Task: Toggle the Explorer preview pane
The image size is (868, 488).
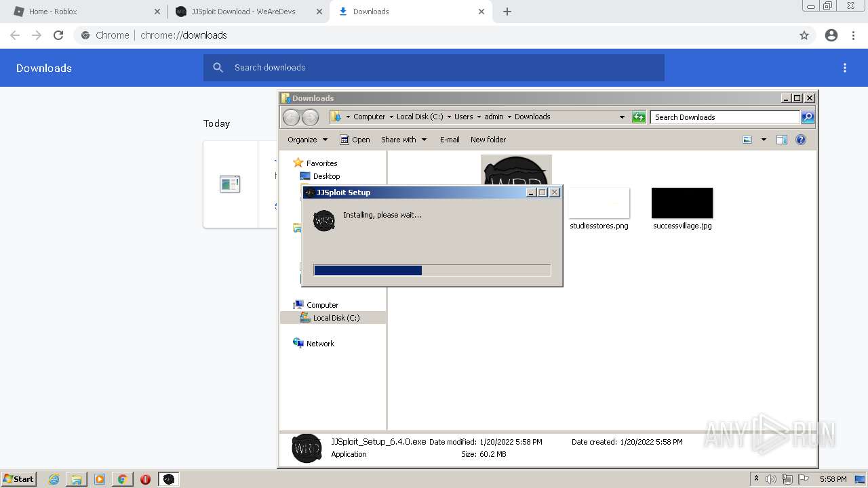Action: coord(782,140)
